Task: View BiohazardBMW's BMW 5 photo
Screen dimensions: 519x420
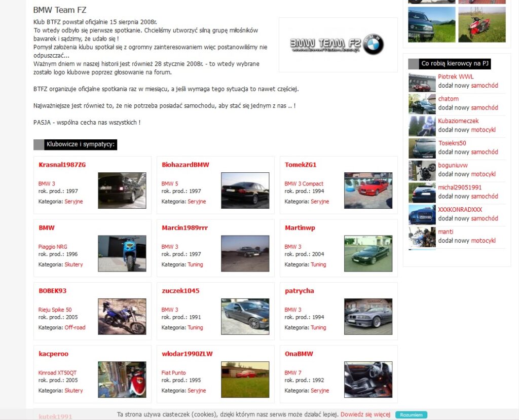Action: pyautogui.click(x=245, y=190)
